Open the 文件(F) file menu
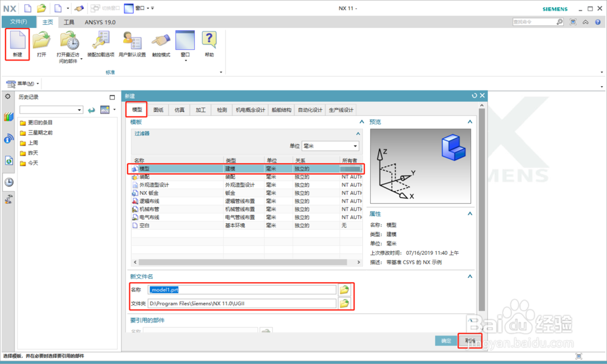 point(19,22)
